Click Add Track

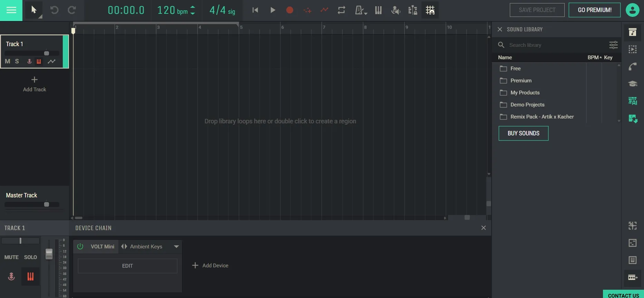click(34, 84)
